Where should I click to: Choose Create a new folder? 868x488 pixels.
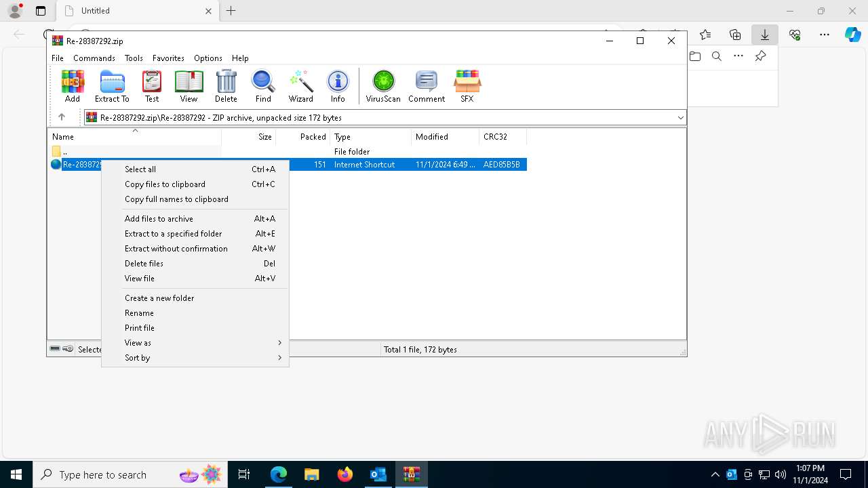pos(195,298)
